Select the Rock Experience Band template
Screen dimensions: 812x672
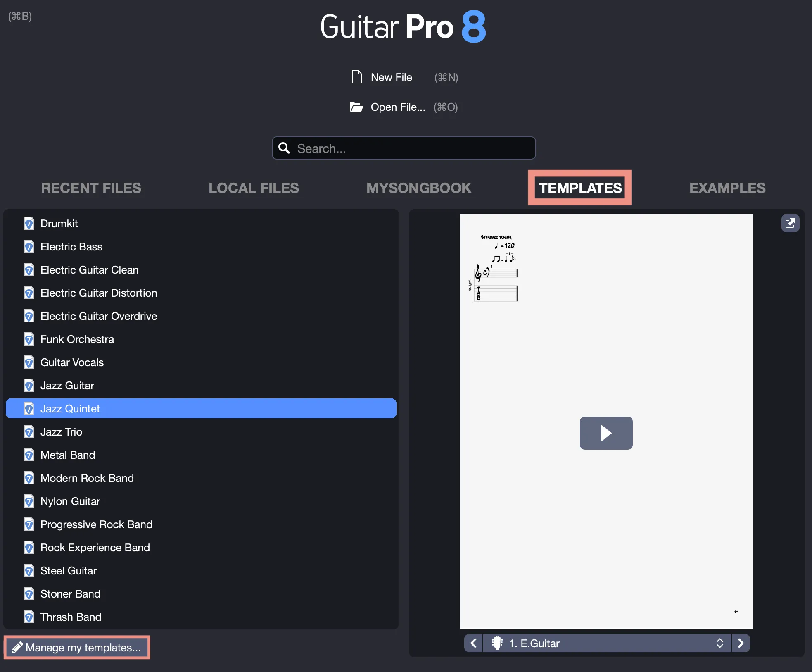(x=201, y=548)
